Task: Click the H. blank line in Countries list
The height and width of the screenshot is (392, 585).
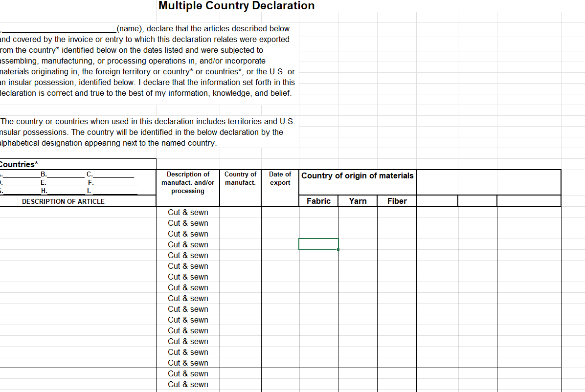Action: coord(63,191)
